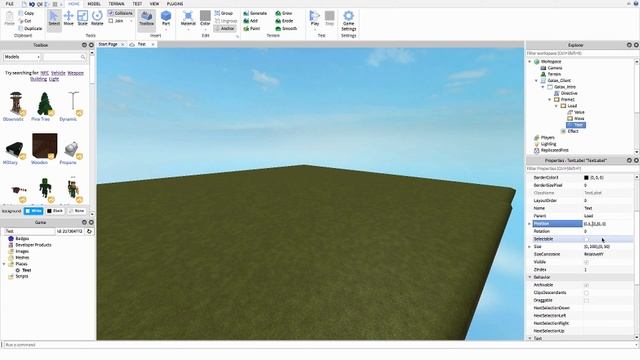Group the selected objects
The width and height of the screenshot is (640, 360).
224,13
